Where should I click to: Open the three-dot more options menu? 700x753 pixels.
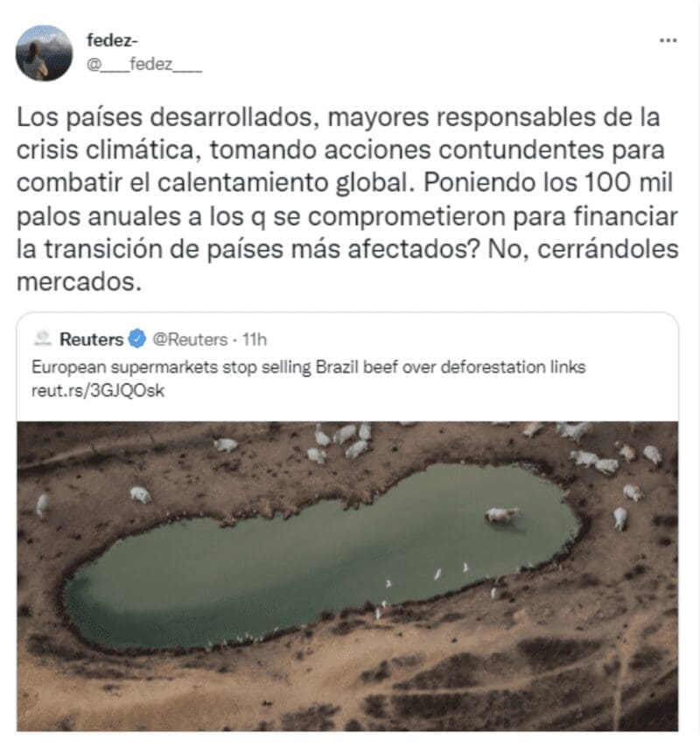pyautogui.click(x=668, y=41)
